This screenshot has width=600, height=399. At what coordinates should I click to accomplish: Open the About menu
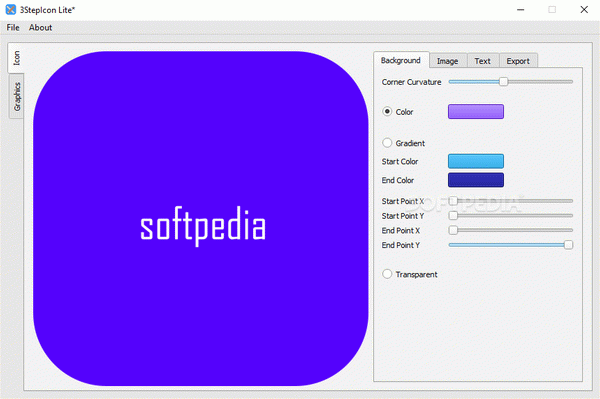coord(40,28)
